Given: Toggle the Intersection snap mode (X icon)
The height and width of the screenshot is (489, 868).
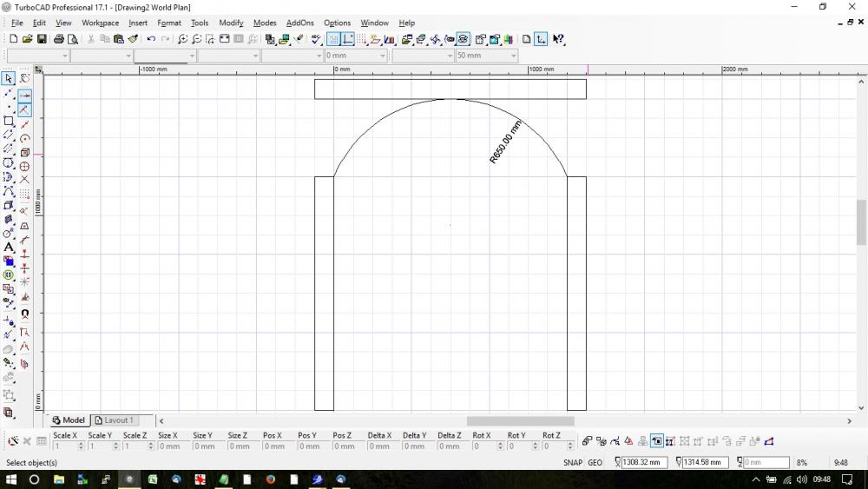Looking at the screenshot, I should pos(24,180).
